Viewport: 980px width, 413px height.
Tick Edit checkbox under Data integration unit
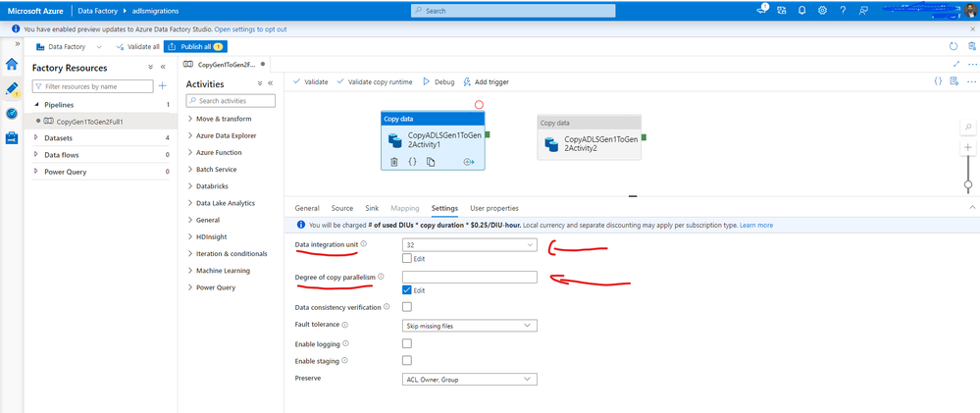tap(407, 257)
